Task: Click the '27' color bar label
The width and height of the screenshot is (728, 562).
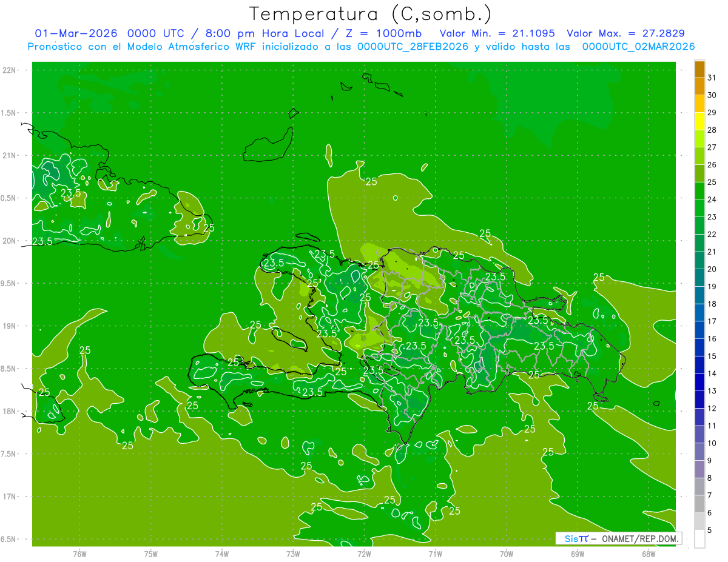Action: pyautogui.click(x=712, y=147)
